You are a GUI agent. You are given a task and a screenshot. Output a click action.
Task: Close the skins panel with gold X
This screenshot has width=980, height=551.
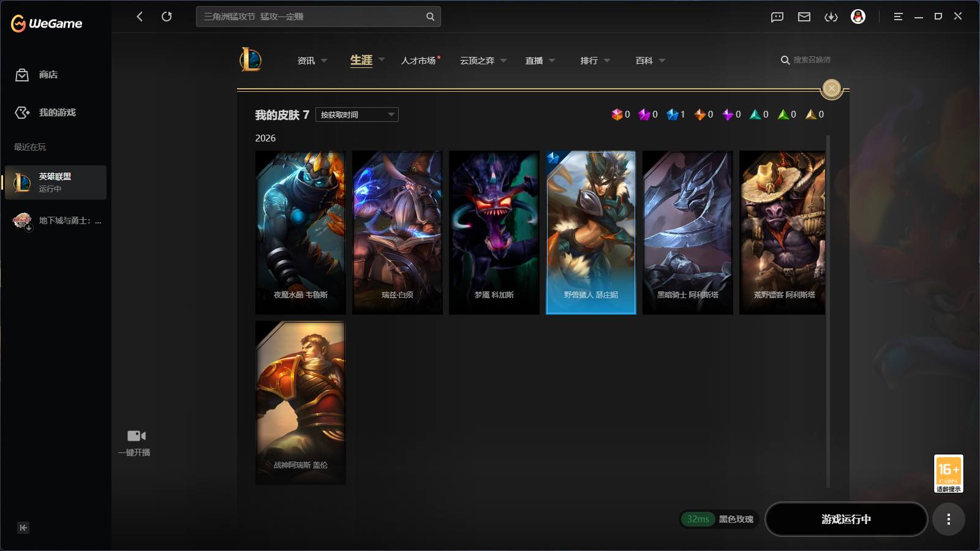[831, 89]
